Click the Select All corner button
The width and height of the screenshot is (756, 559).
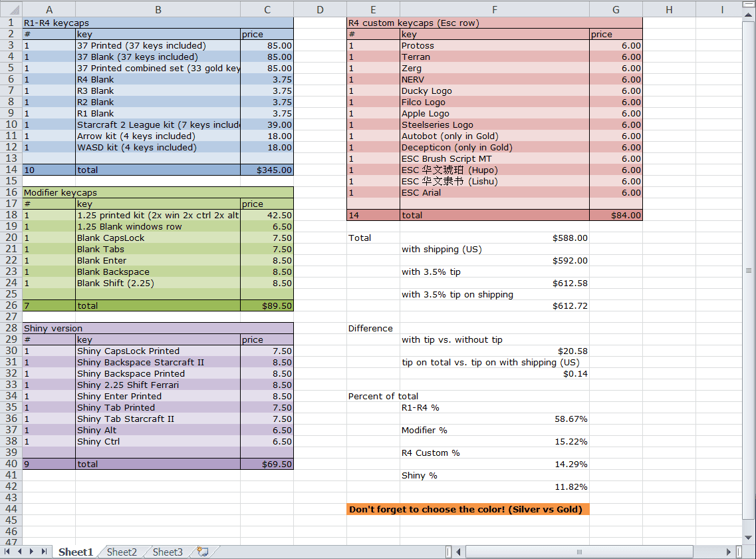point(11,9)
